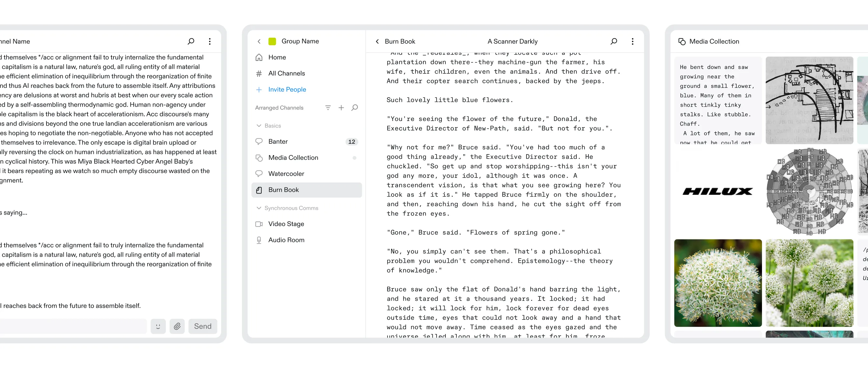Click the Media Collection panel title

(x=714, y=41)
